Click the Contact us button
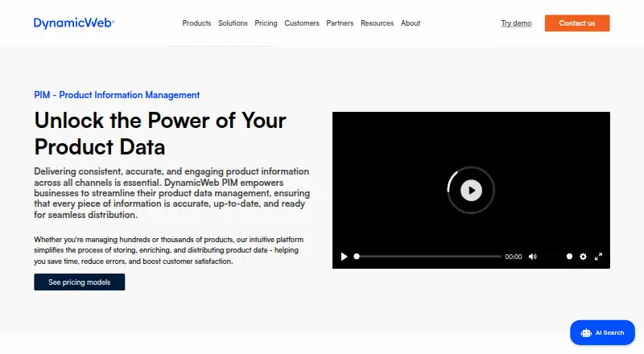Image resolution: width=644 pixels, height=354 pixels. pos(577,23)
